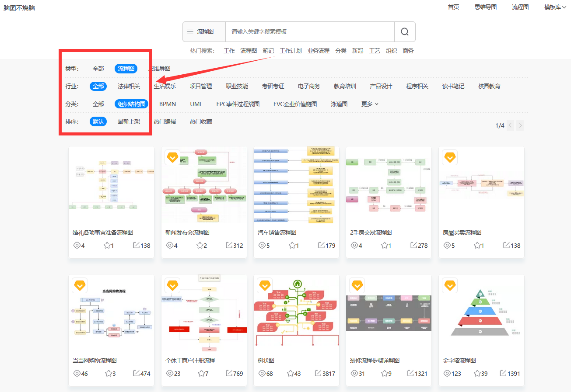The width and height of the screenshot is (571, 392).
Task: Click the hamburger icon beside 流程图 in search bar
Action: tap(190, 31)
